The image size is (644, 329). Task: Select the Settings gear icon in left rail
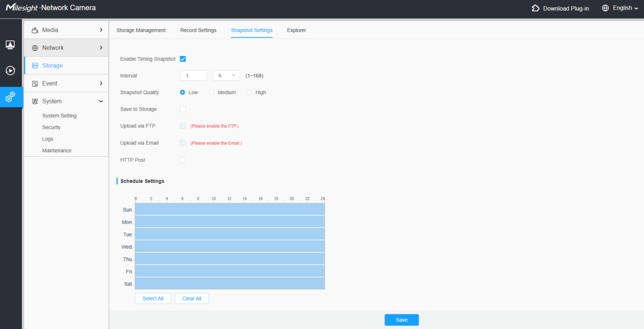tap(10, 97)
